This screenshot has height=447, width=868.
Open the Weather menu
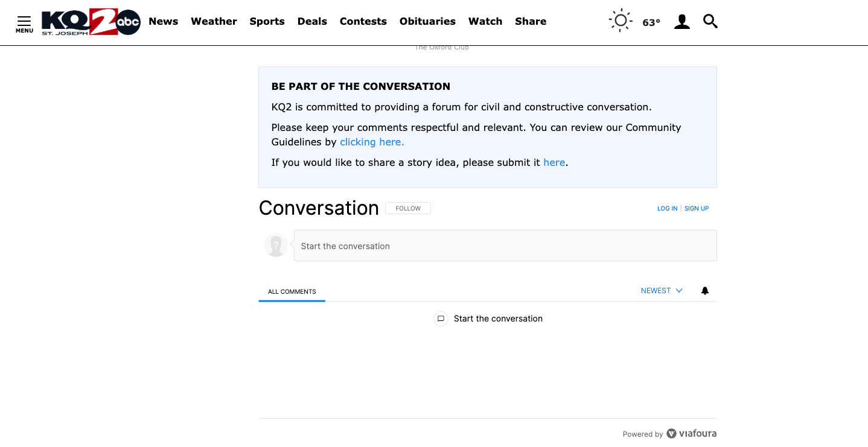click(214, 22)
